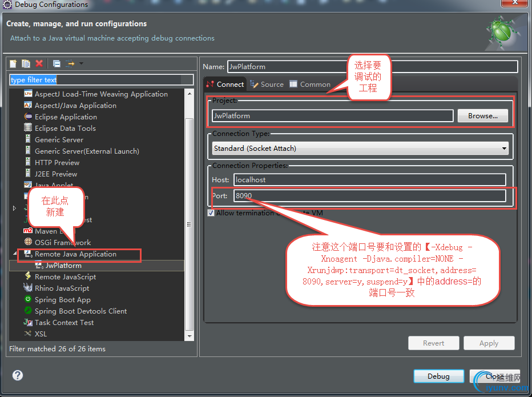Select the Remote JavaScript icon

pos(28,276)
